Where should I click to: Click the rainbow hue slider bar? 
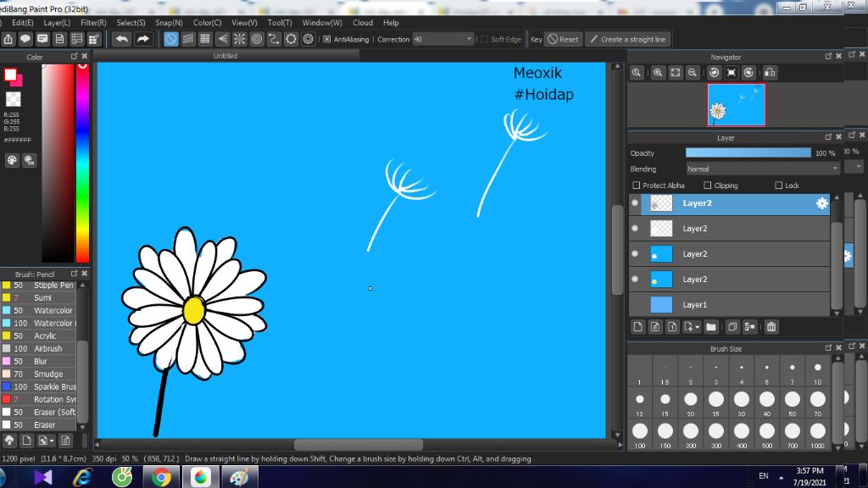point(82,163)
